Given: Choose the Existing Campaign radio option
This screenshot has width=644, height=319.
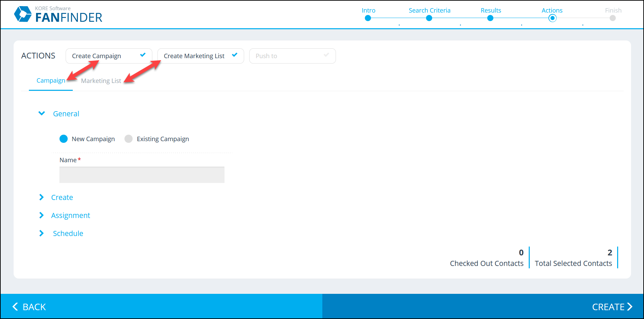Looking at the screenshot, I should 129,139.
